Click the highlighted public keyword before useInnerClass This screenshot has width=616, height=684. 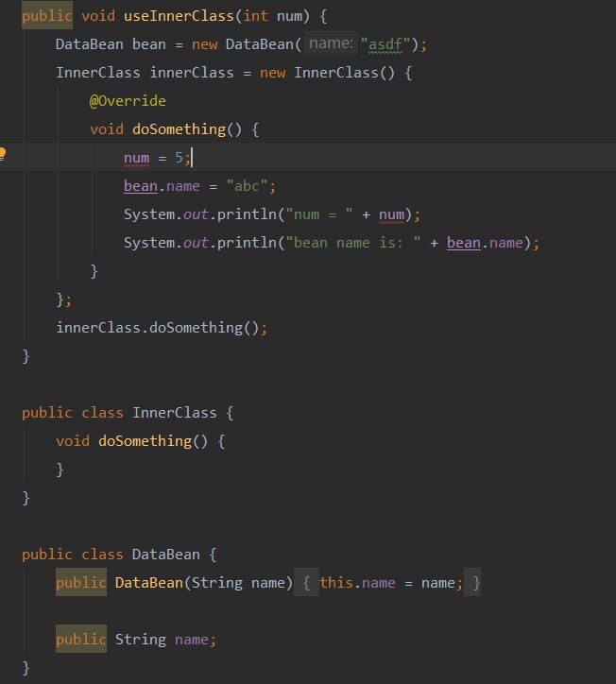coord(47,15)
